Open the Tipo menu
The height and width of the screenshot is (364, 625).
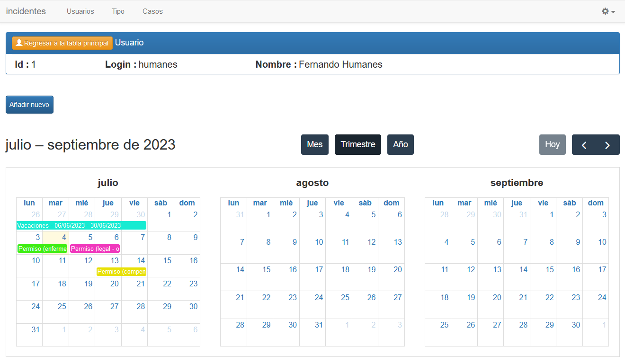pos(117,11)
